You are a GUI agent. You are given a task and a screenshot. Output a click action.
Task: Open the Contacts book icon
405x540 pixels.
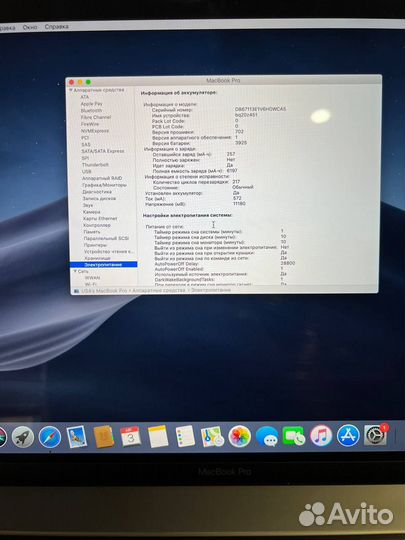(104, 437)
